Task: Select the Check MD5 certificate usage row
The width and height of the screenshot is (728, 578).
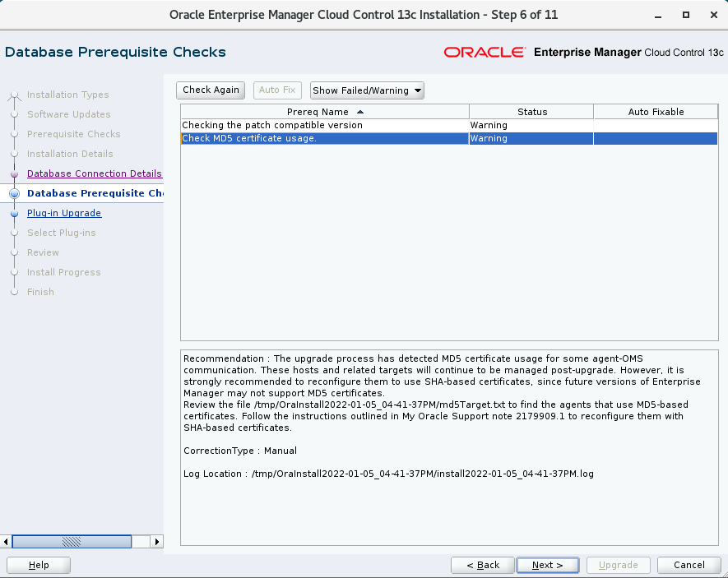Action: (449, 138)
